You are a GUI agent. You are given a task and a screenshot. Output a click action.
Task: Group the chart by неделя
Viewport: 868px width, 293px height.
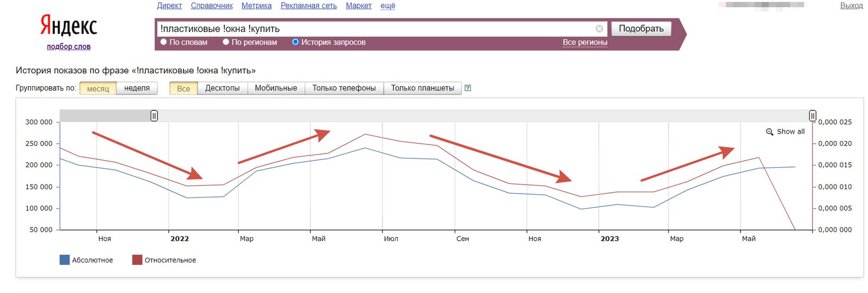137,88
